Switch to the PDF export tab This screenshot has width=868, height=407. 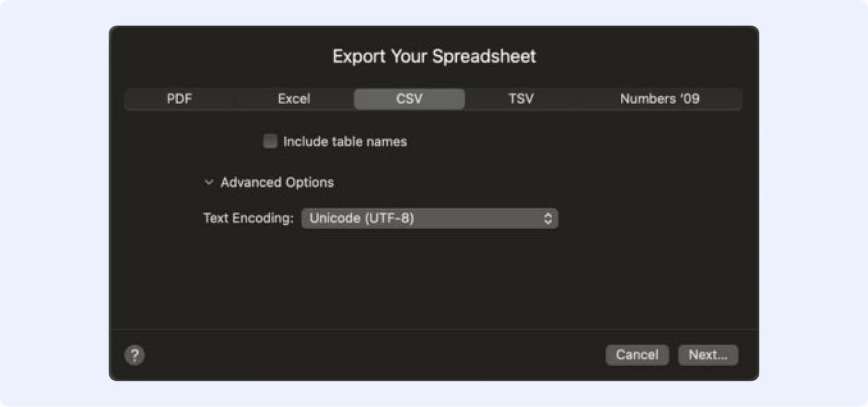(179, 99)
